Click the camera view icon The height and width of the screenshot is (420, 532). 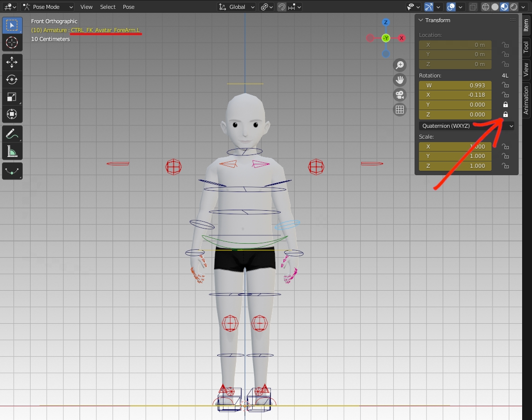[x=400, y=95]
